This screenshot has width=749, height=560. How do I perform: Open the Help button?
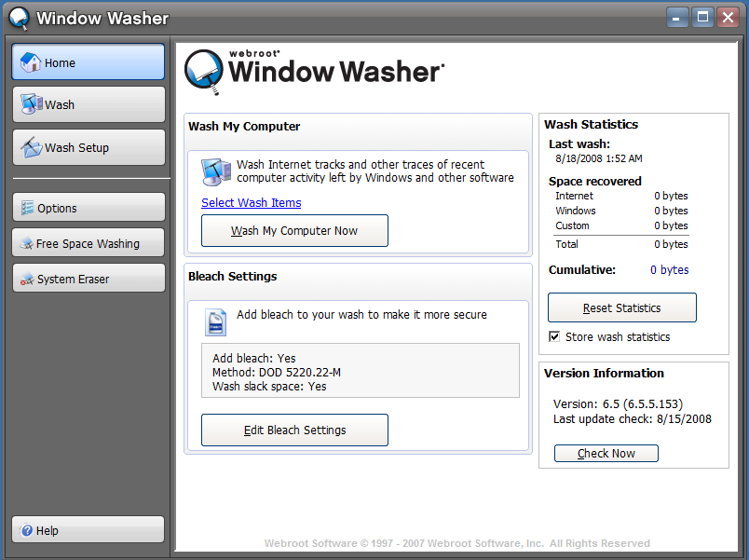tap(88, 529)
